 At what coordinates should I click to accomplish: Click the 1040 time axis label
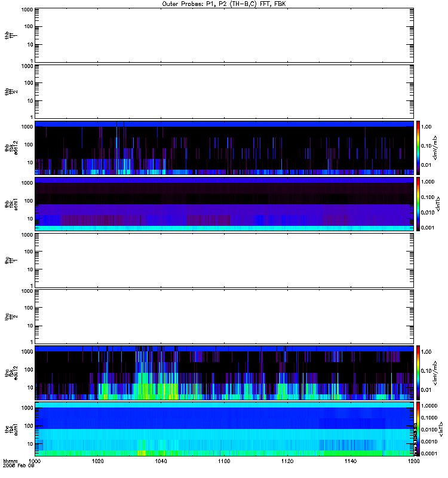tap(161, 462)
